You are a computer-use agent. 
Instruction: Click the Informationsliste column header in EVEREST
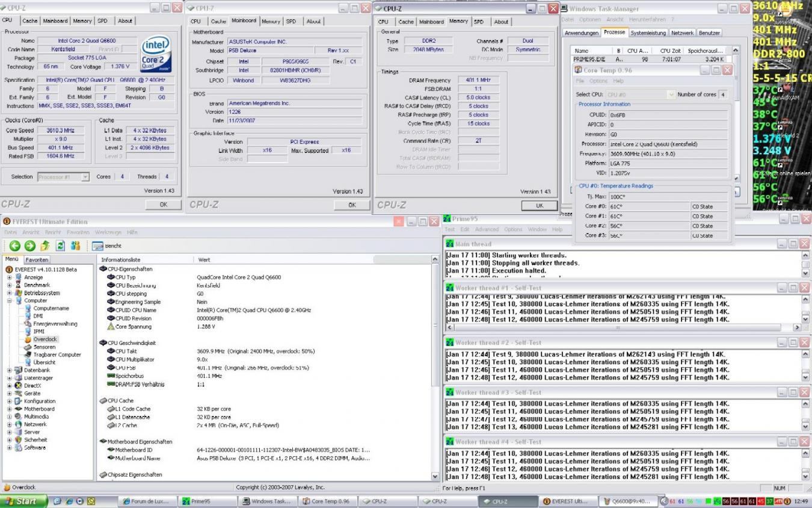click(x=145, y=259)
